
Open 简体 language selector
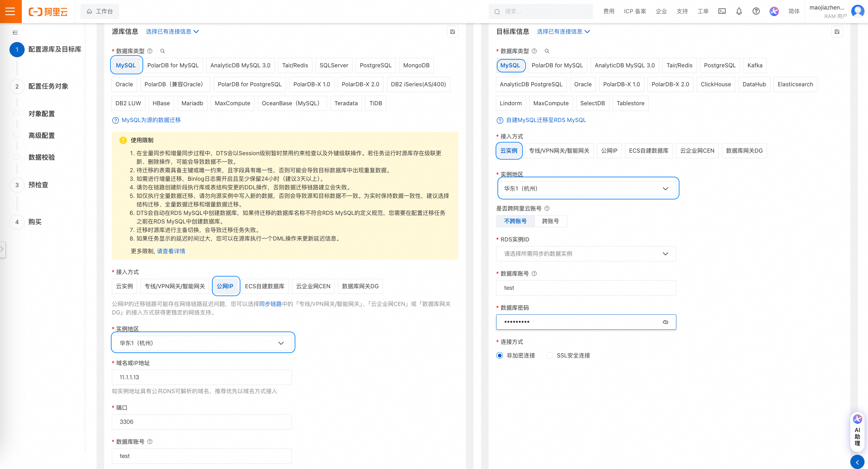pos(794,11)
